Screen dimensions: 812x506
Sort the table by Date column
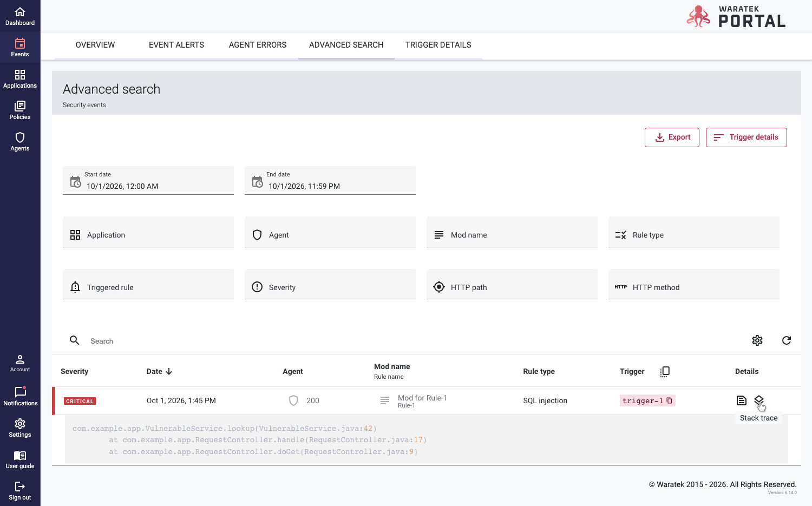pos(159,371)
